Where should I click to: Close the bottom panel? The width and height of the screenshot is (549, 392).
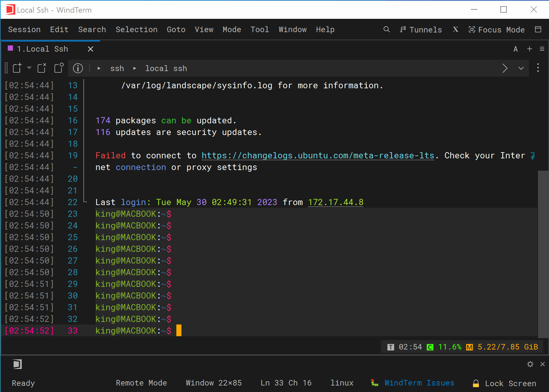coord(543,364)
